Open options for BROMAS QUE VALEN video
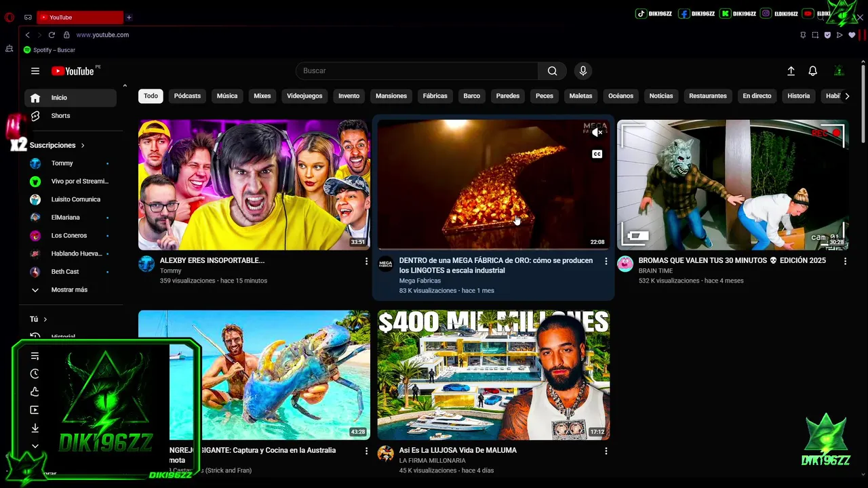The image size is (868, 488). pos(845,261)
